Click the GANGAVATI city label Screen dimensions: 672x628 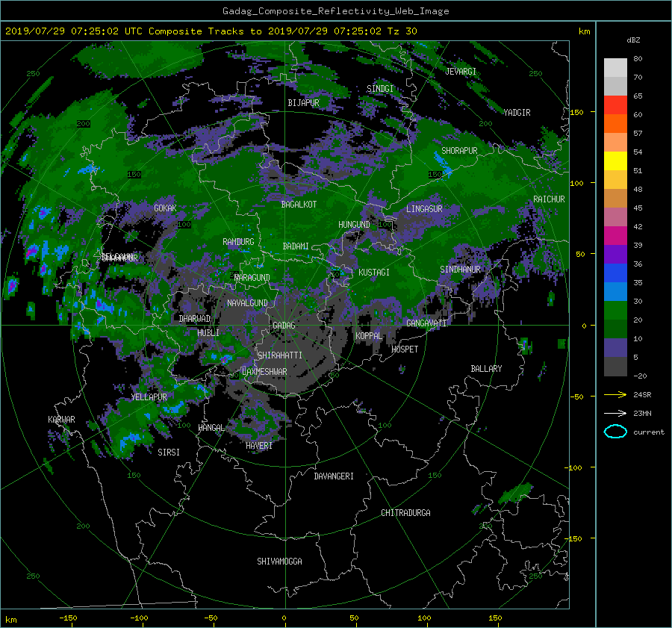(426, 323)
